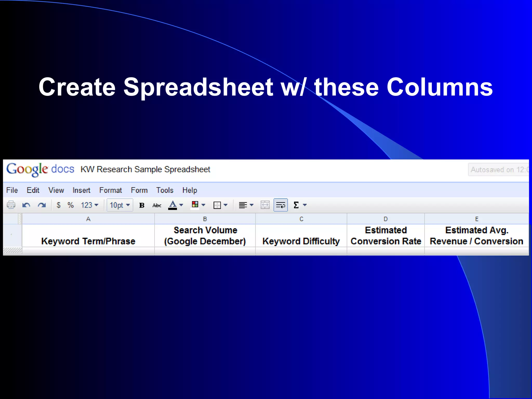Open the Insert menu
The height and width of the screenshot is (399, 532).
point(81,190)
